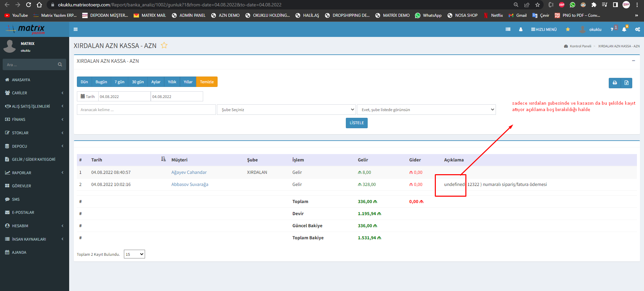Open the settings gears icon in header
644x291 pixels.
tap(637, 30)
